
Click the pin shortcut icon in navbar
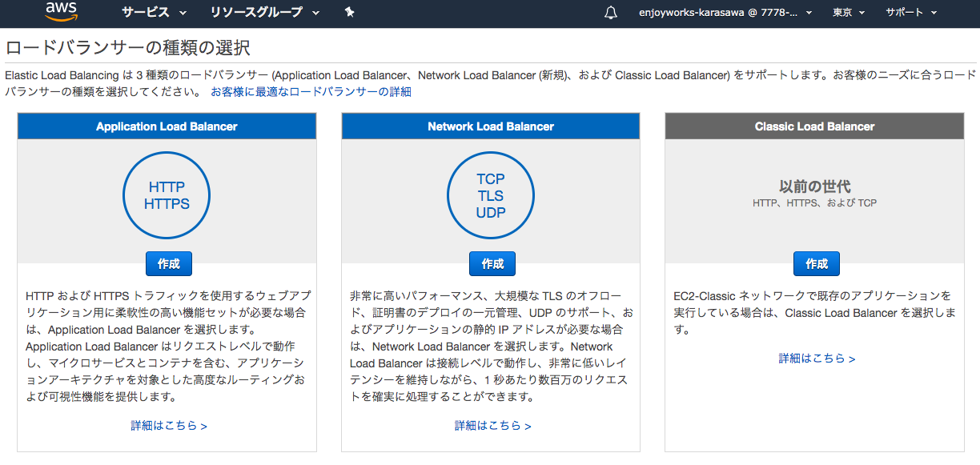[x=349, y=12]
